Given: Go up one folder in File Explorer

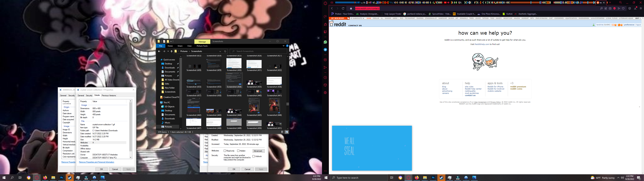Looking at the screenshot, I should [x=172, y=51].
